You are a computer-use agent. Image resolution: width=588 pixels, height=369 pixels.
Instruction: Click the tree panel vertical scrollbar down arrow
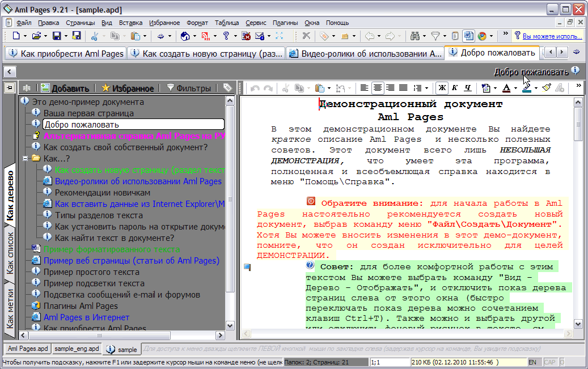(x=230, y=325)
